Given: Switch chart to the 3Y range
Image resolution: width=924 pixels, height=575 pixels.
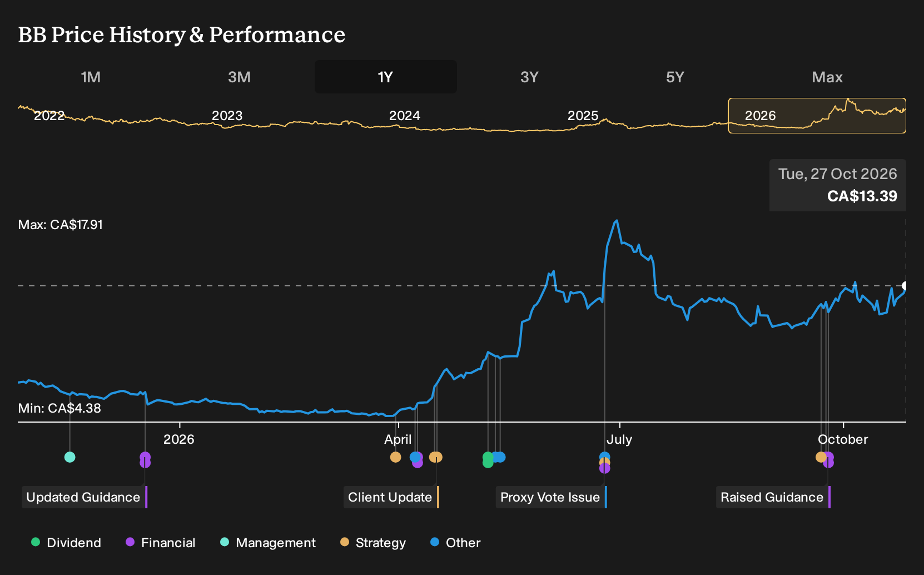Looking at the screenshot, I should [x=529, y=77].
